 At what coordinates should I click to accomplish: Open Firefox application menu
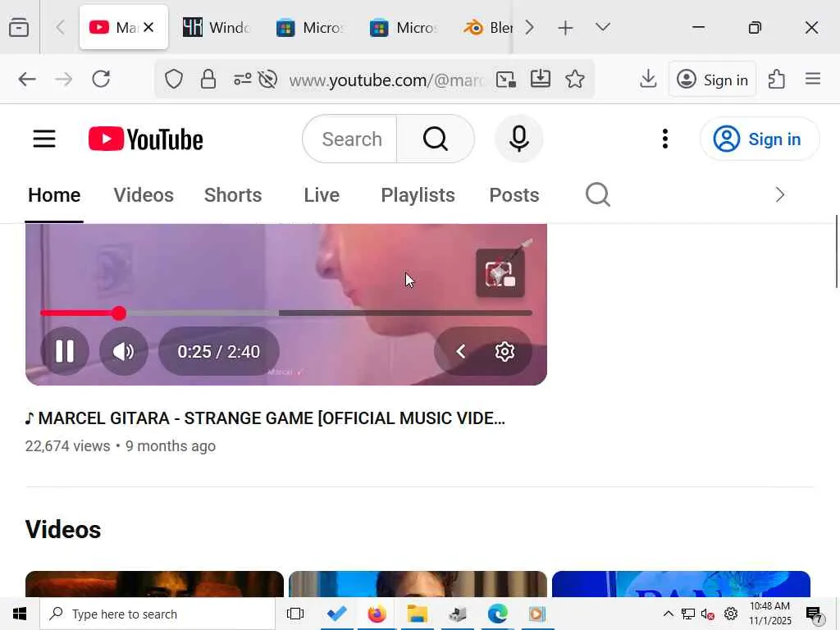tap(813, 80)
